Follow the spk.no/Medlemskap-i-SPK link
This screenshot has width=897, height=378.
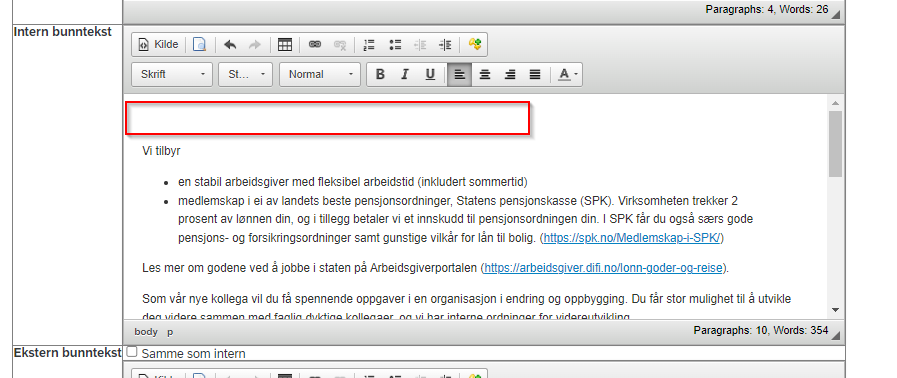click(x=633, y=238)
